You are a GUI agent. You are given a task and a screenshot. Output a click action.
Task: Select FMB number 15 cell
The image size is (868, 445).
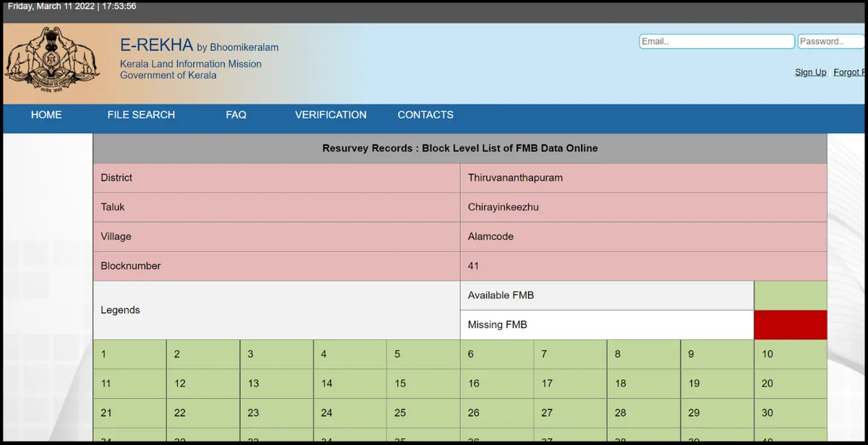423,383
